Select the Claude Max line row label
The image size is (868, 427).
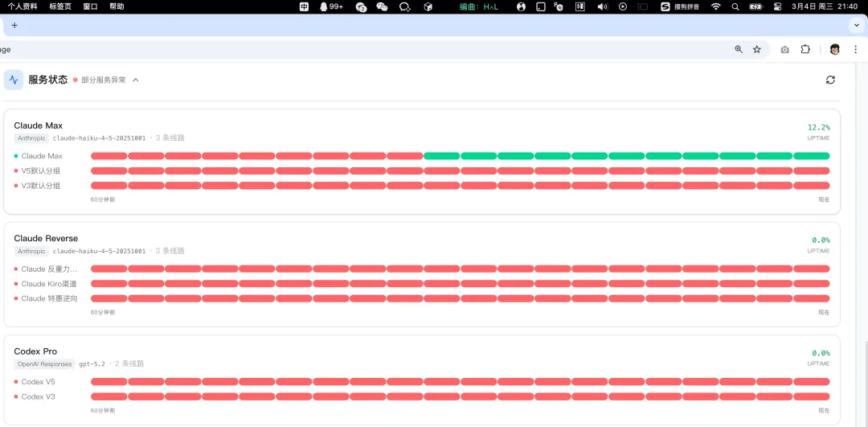pyautogui.click(x=42, y=156)
